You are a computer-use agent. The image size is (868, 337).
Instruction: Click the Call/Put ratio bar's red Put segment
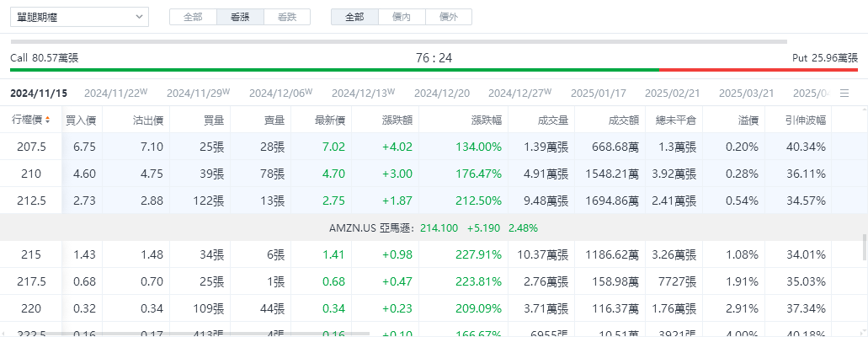[x=758, y=70]
